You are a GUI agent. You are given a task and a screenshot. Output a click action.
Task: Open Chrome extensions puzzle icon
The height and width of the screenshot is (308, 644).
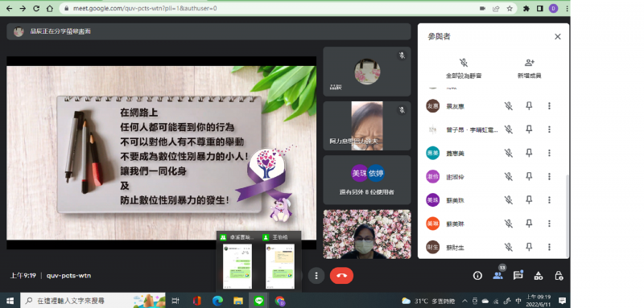(526, 8)
